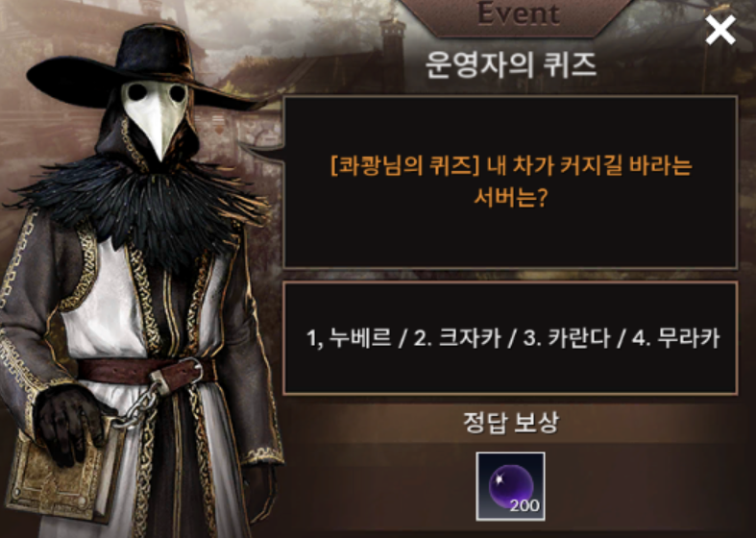This screenshot has height=538, width=756.
Task: Choose answer 4. 무라카
Action: click(x=676, y=337)
